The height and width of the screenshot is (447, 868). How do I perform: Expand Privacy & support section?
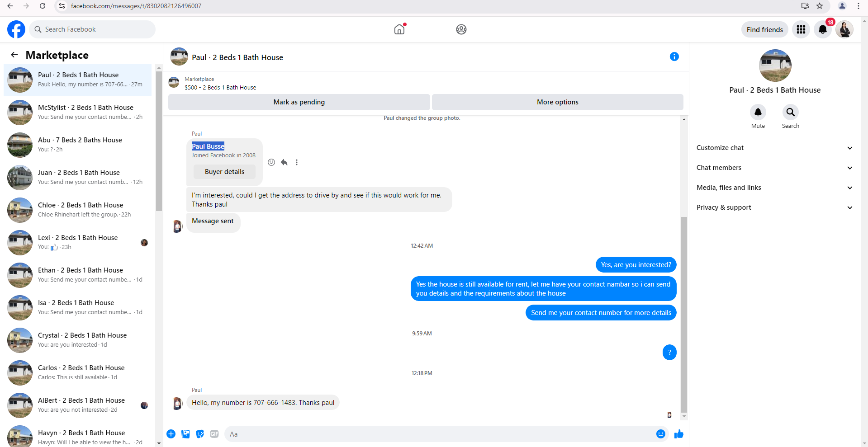tap(775, 207)
